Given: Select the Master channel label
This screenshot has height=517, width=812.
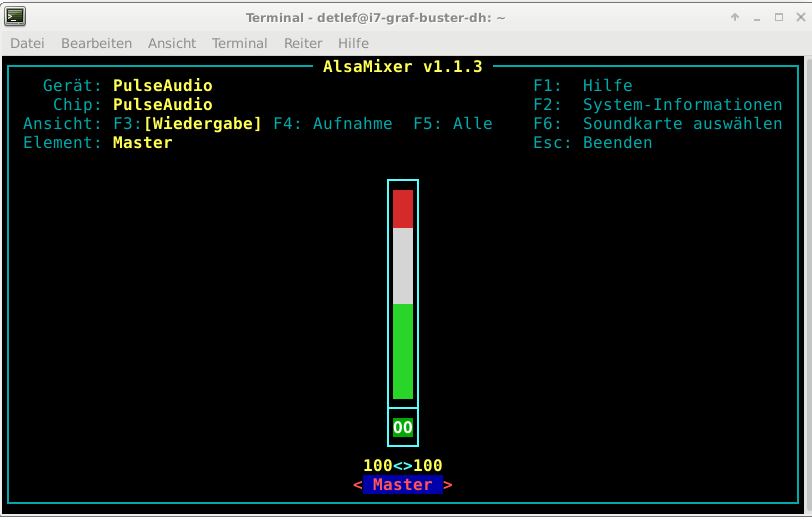Looking at the screenshot, I should point(403,484).
